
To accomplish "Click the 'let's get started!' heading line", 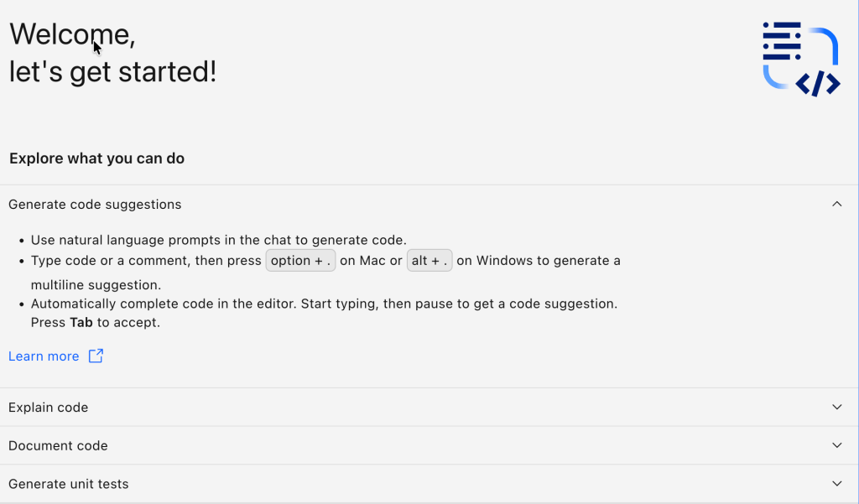I will click(112, 72).
